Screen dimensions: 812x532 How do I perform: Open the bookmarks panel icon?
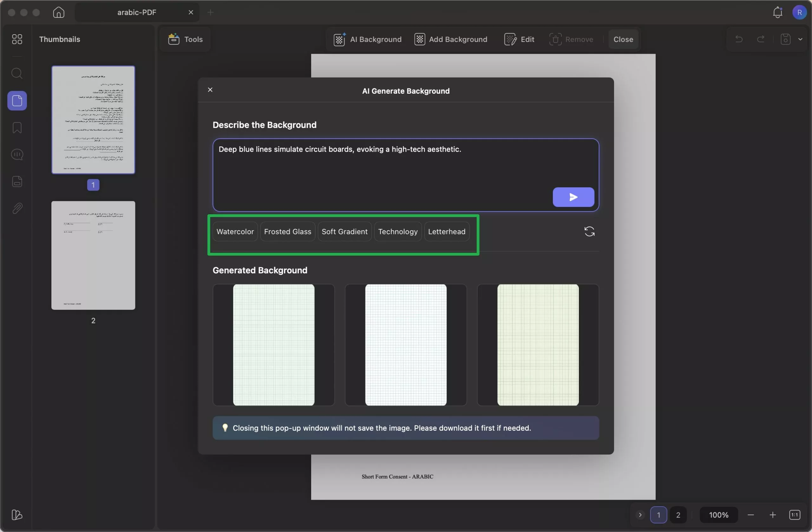(17, 128)
